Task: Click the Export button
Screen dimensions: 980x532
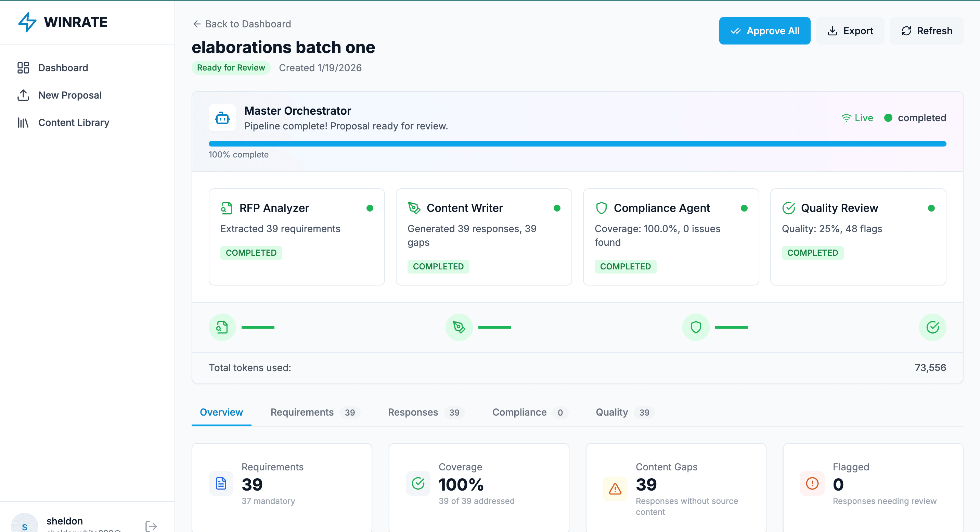Action: coord(850,31)
